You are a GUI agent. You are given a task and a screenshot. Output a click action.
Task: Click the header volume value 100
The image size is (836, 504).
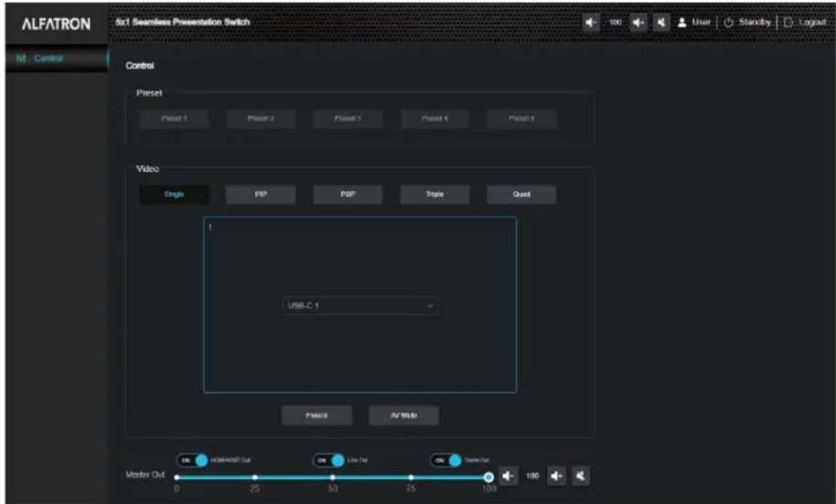click(x=614, y=22)
